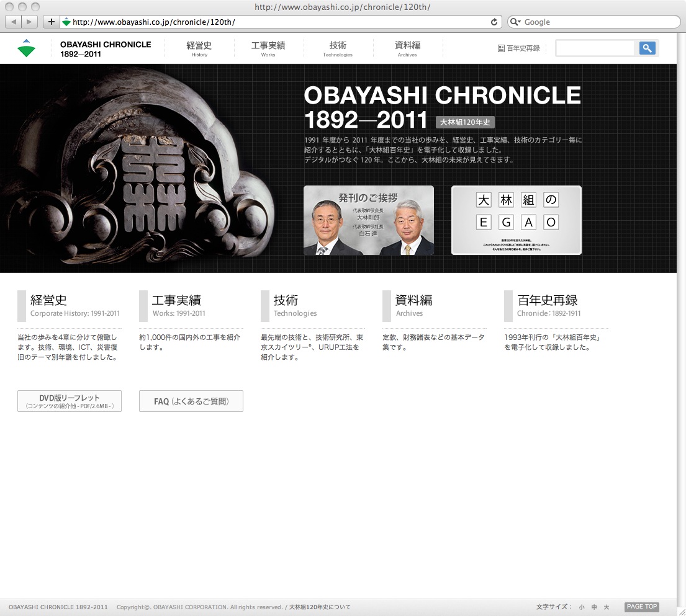This screenshot has width=686, height=616.
Task: Click the hero intro paragraph beginning 1991 年度から
Action: click(443, 150)
